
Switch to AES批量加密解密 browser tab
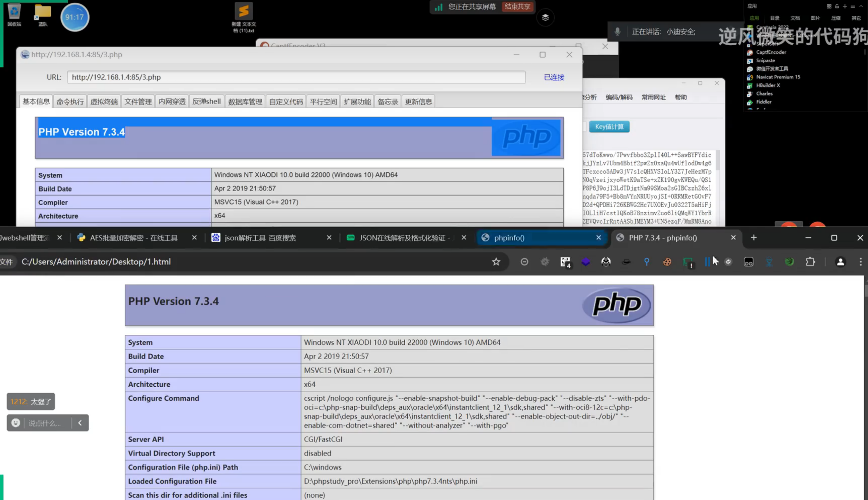pyautogui.click(x=133, y=238)
